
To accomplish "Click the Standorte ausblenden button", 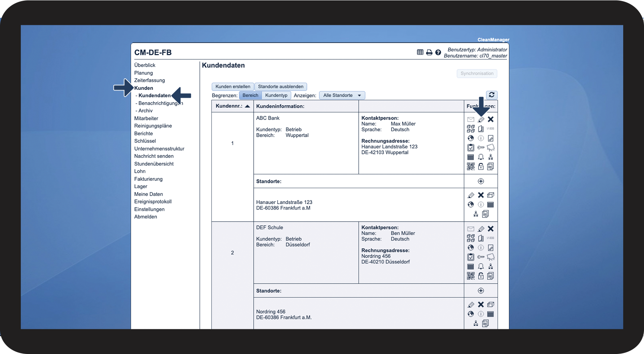I will coord(281,87).
